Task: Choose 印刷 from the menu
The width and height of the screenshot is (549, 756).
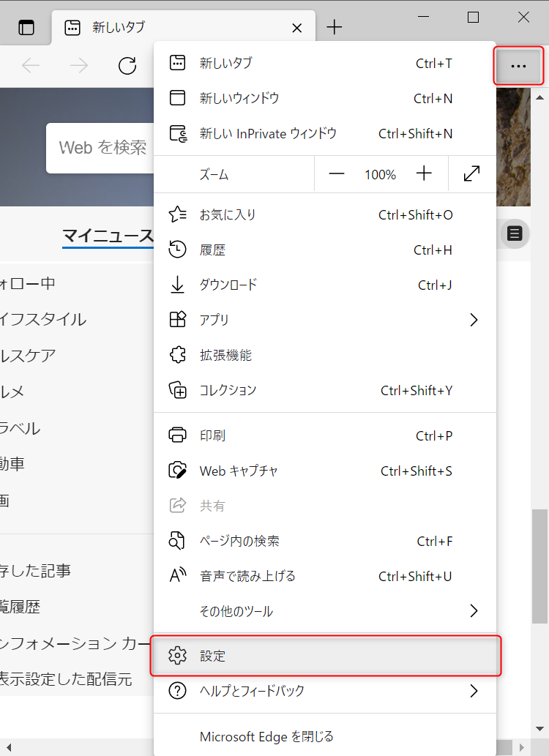Action: [x=325, y=435]
